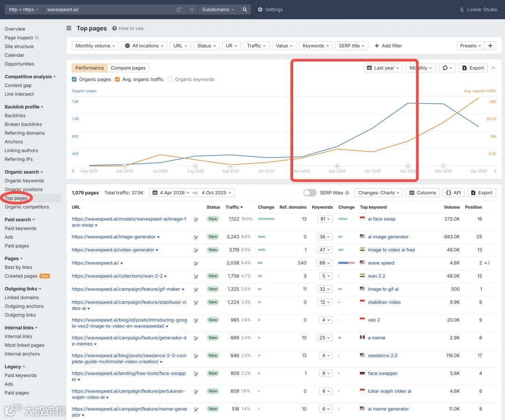Click the traffic change bar for image-face-swap row
Viewport: 505px width, 420px height.
(266, 219)
